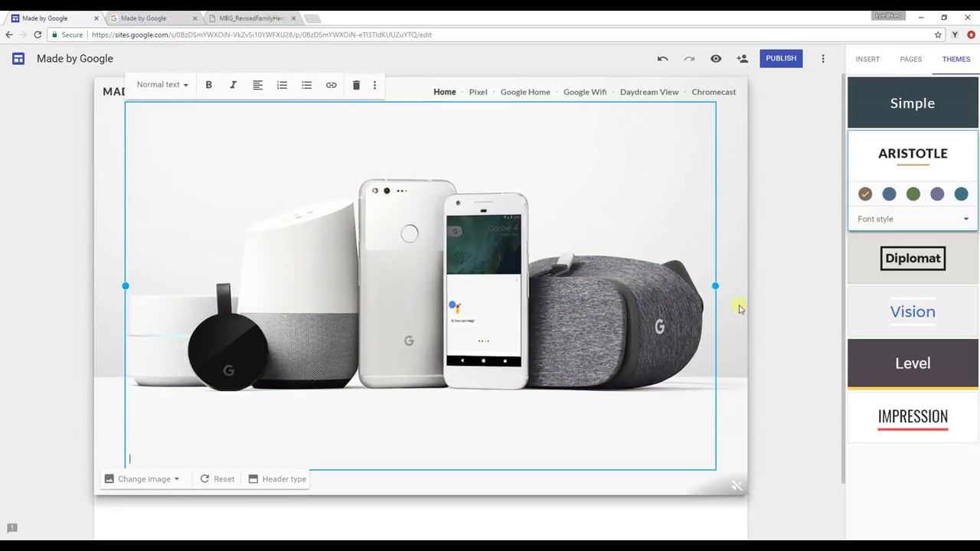Screen dimensions: 980x551
Task: Expand the Normal text style dropdown
Action: pos(162,85)
